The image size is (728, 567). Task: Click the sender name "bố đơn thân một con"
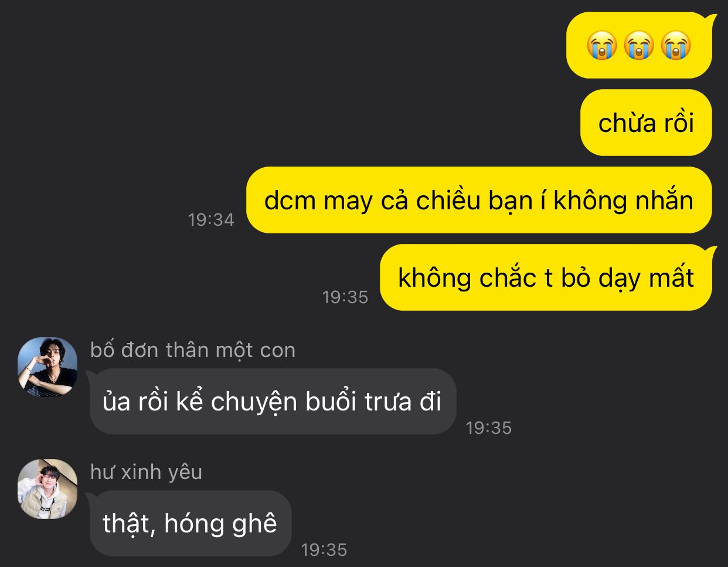193,350
